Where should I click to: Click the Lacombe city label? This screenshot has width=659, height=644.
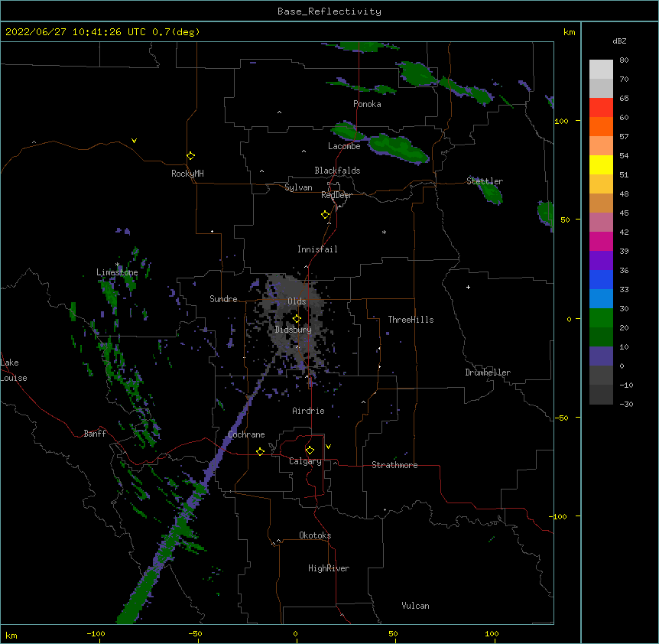point(344,146)
